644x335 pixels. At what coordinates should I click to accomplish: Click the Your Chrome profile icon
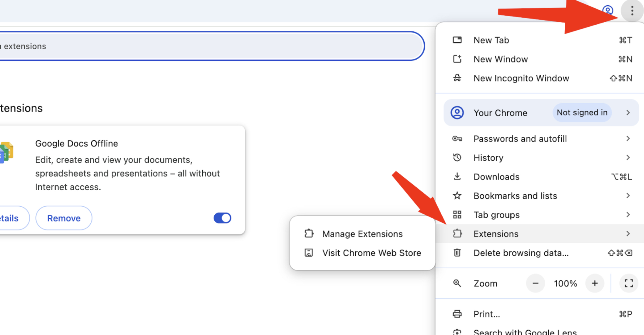tap(457, 113)
